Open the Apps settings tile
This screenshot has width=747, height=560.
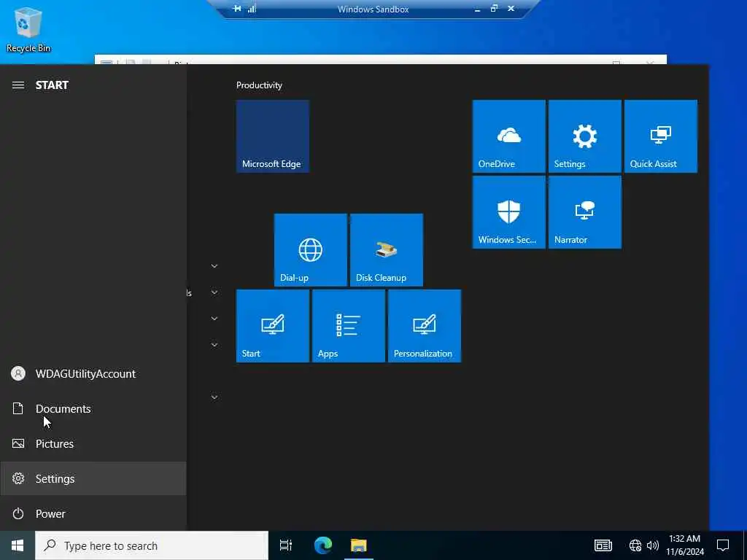(x=348, y=326)
